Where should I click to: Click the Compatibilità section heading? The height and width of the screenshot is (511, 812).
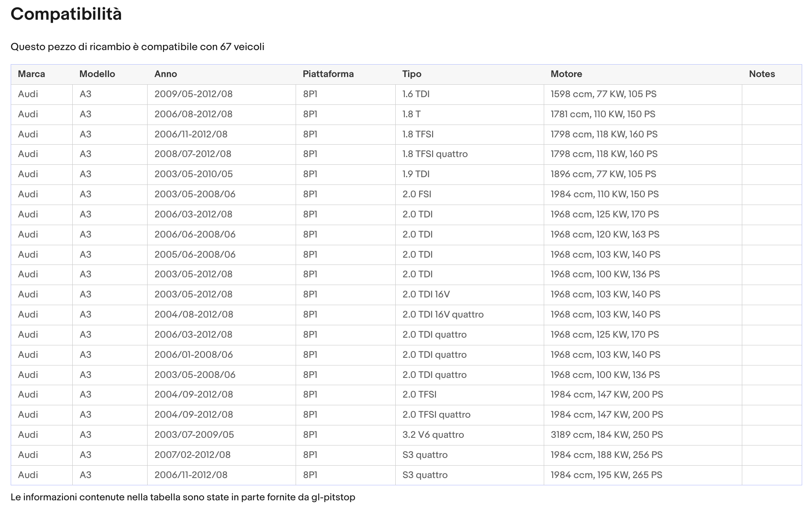(66, 14)
